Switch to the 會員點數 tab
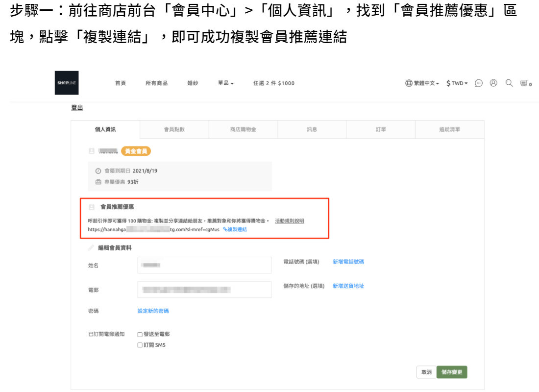Image resolution: width=539 pixels, height=392 pixels. [x=174, y=130]
